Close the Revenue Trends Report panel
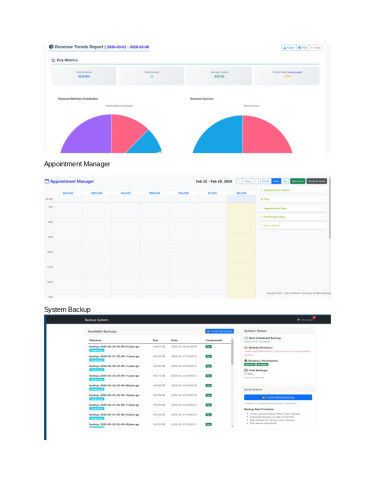The height and width of the screenshot is (485, 375). (x=315, y=48)
